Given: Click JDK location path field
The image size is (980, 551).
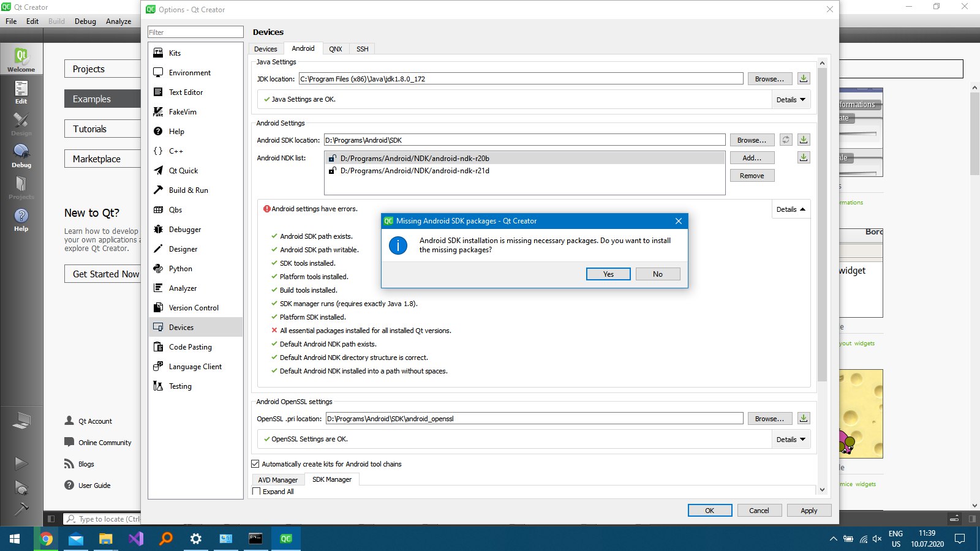Looking at the screenshot, I should click(521, 79).
